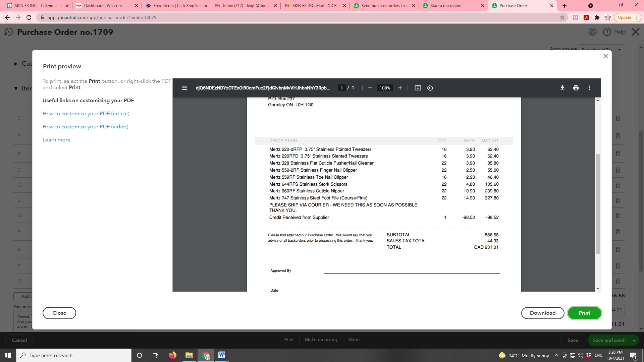The image size is (644, 362).
Task: Open the notification center icon
Action: 634,355
